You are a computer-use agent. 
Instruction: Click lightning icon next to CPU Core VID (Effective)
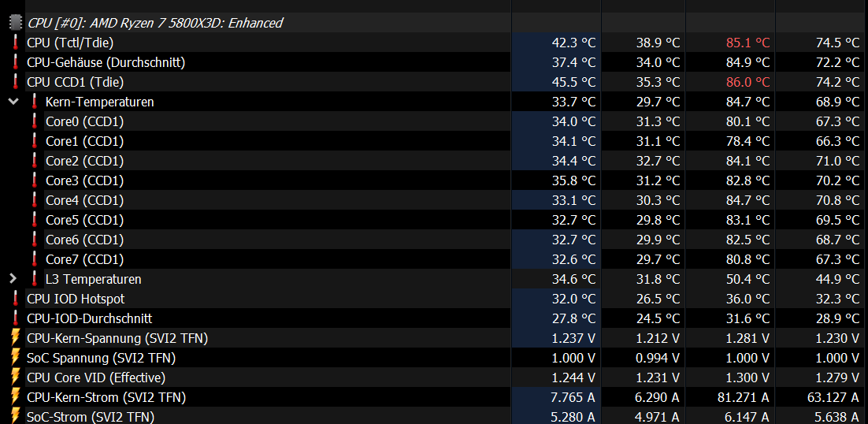tap(16, 378)
